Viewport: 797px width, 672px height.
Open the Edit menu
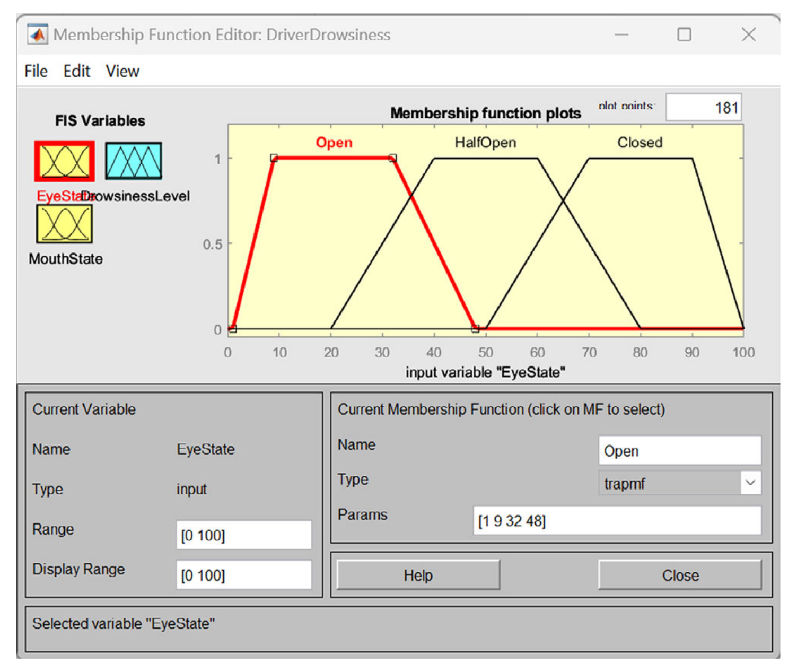pos(77,71)
